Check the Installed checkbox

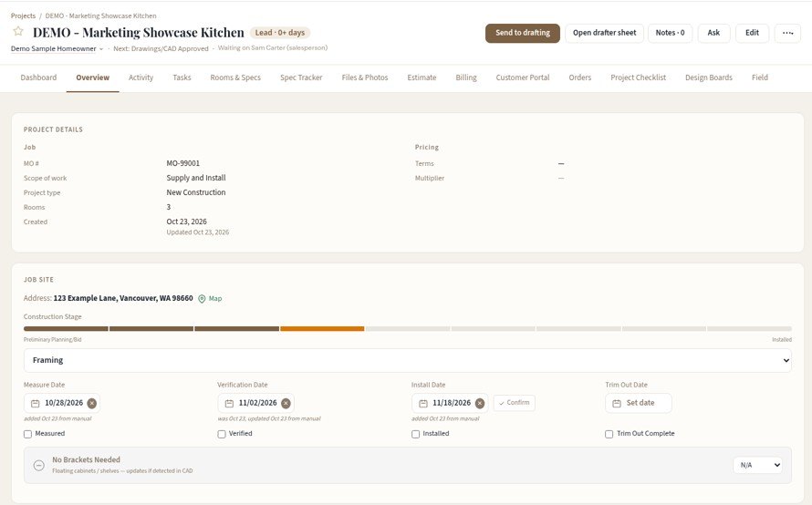pos(415,434)
